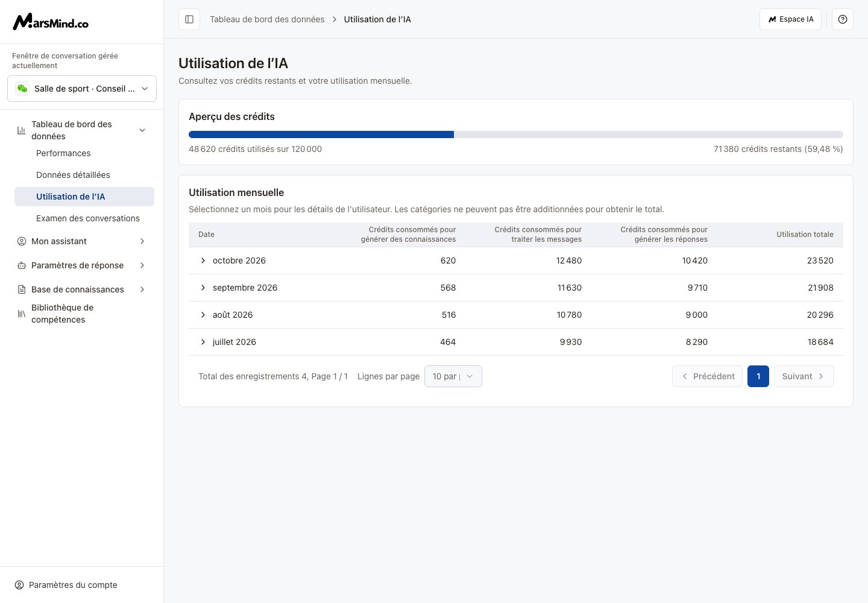The width and height of the screenshot is (868, 603).
Task: Open the Lignes par page dropdown
Action: [453, 376]
